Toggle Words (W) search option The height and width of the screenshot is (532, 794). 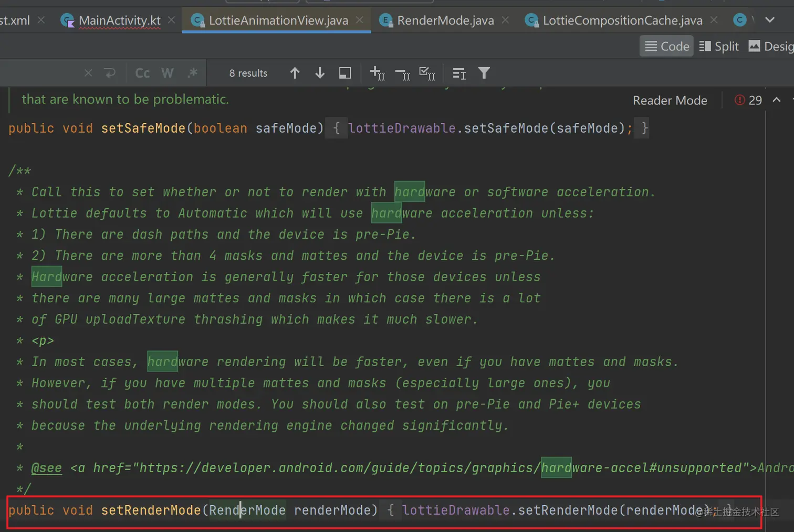[168, 73]
